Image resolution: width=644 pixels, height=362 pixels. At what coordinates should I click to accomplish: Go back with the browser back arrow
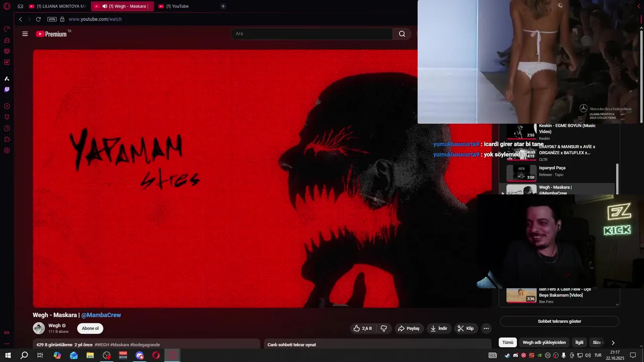(20, 19)
